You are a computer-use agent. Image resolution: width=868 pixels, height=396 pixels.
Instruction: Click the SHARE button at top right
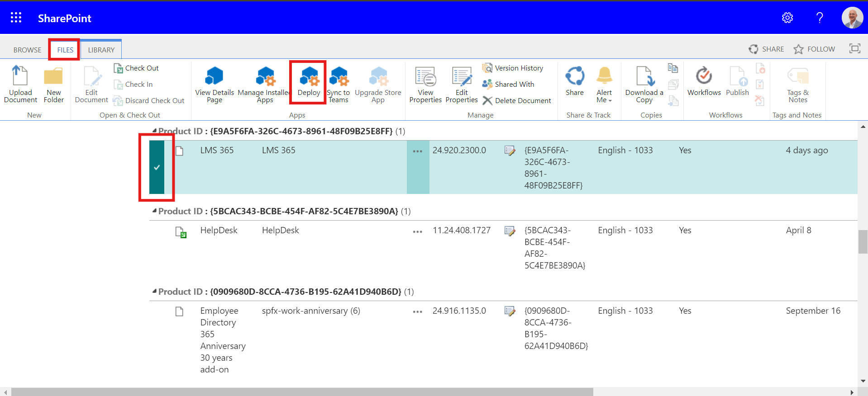pyautogui.click(x=766, y=49)
